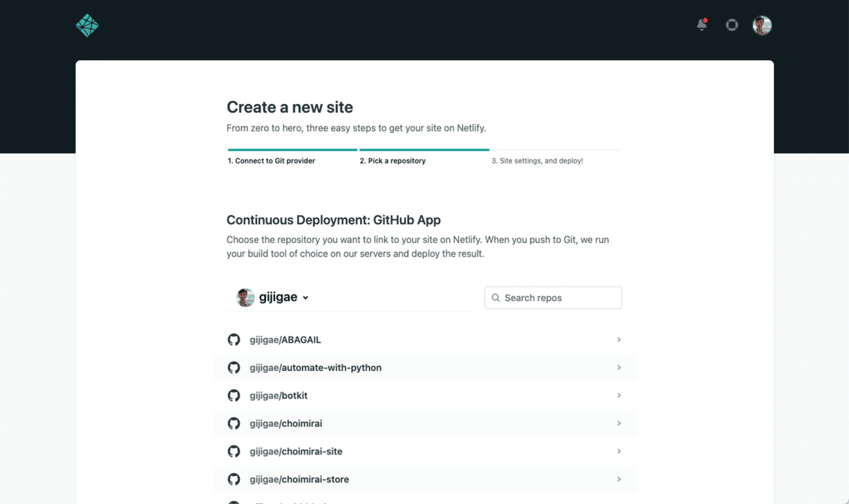849x504 pixels.
Task: Open the user avatar menu
Action: pyautogui.click(x=762, y=25)
